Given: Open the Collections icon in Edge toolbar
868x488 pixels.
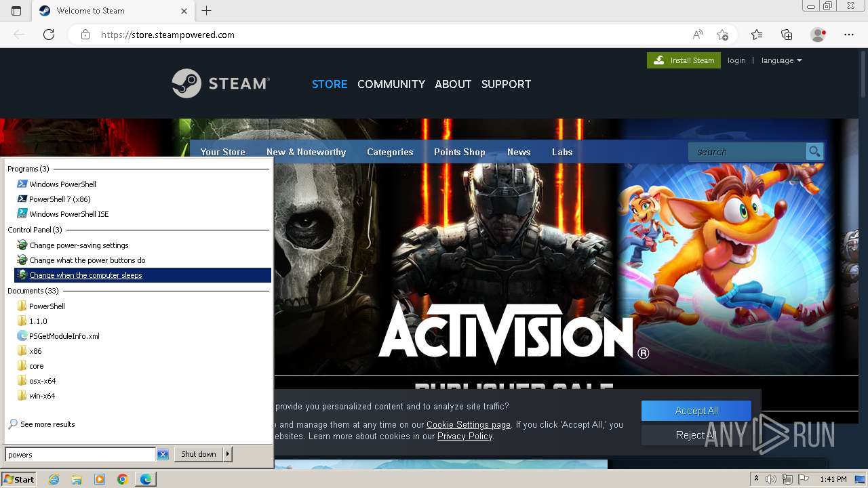Looking at the screenshot, I should pos(787,35).
